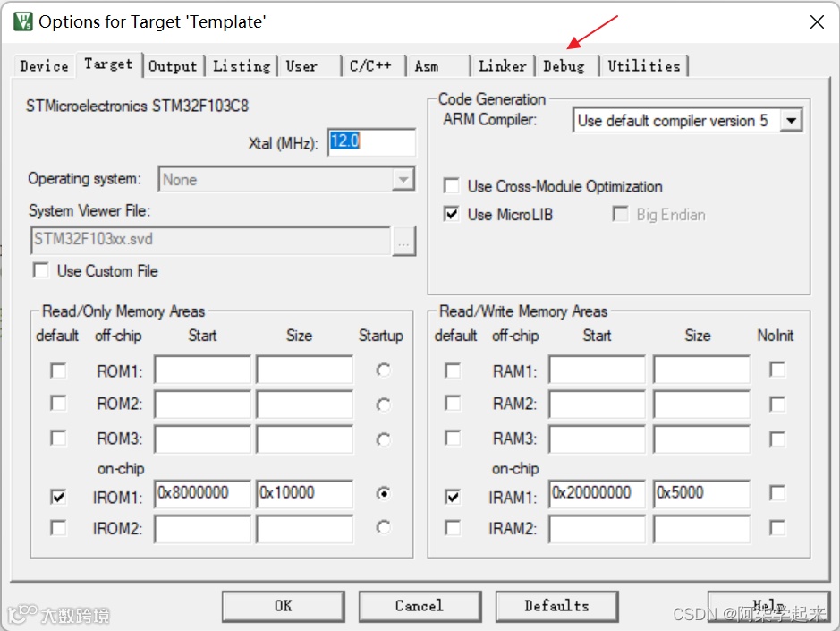The height and width of the screenshot is (631, 840).
Task: Open the Output tab
Action: pyautogui.click(x=173, y=66)
